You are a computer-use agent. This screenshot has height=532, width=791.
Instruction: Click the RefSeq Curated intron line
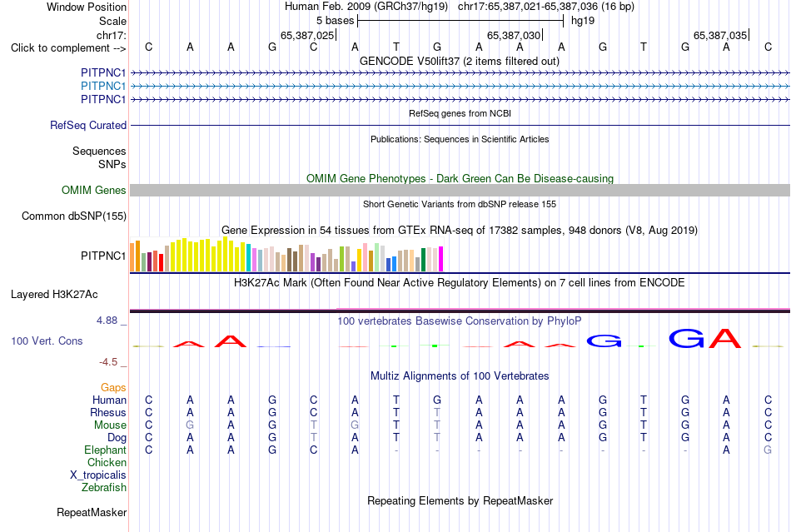coord(460,125)
